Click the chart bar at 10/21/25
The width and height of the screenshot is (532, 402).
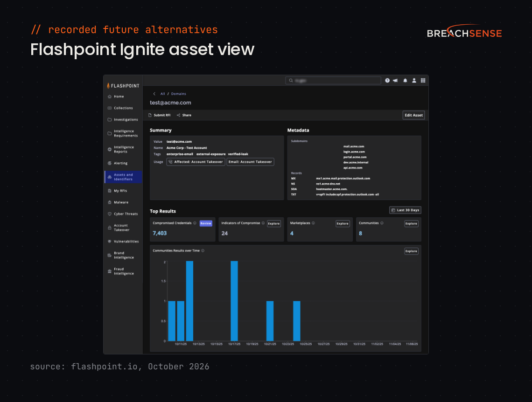tap(270, 321)
